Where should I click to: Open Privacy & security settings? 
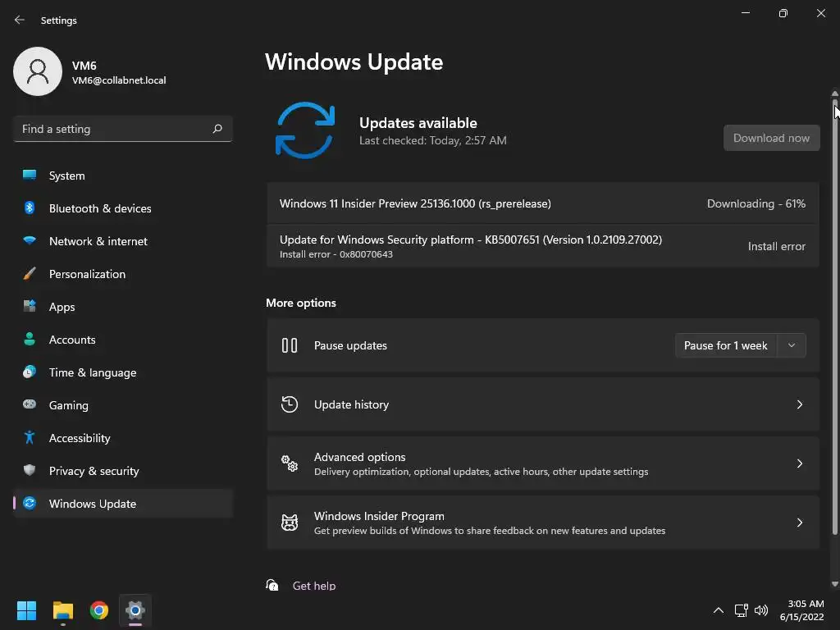point(123,470)
